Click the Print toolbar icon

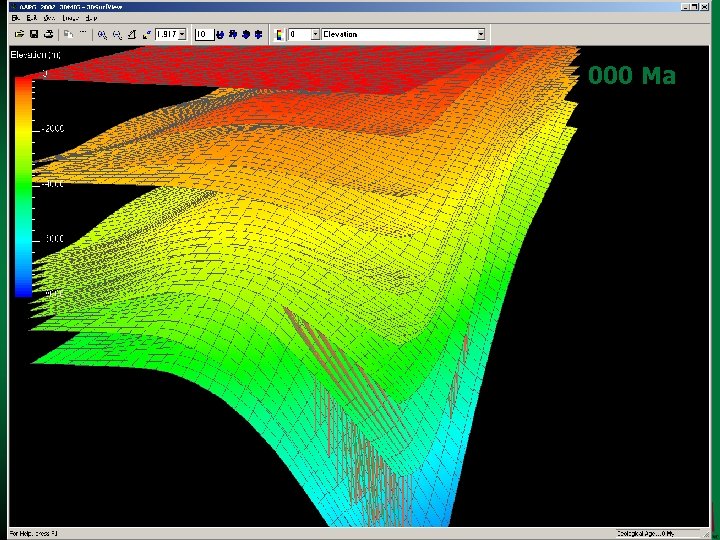coord(47,34)
